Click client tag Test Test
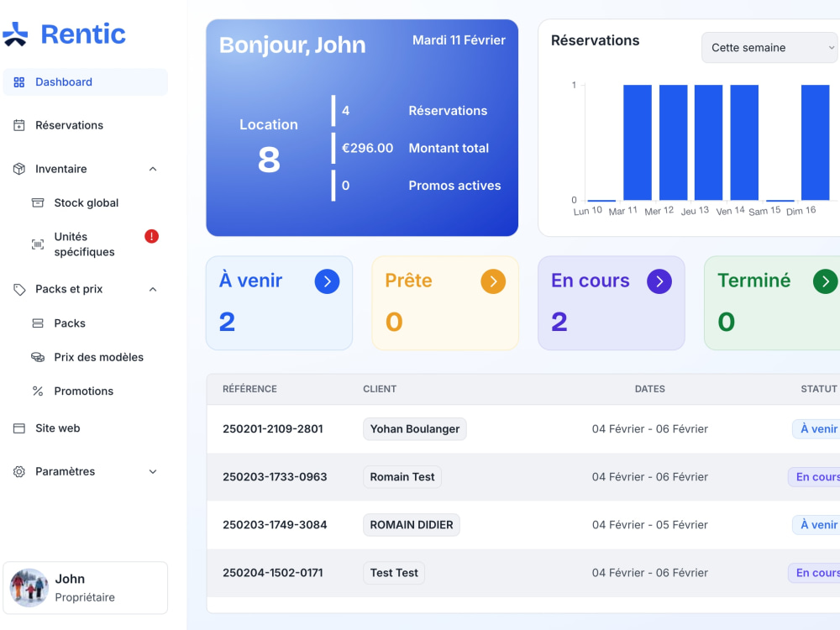This screenshot has height=630, width=840. coord(394,573)
